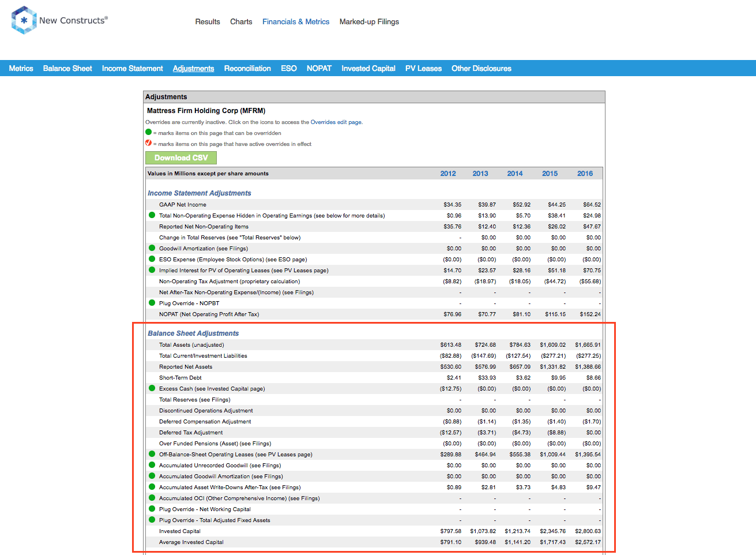
Task: Click the Balance Sheet Adjustments heading
Action: coord(193,333)
